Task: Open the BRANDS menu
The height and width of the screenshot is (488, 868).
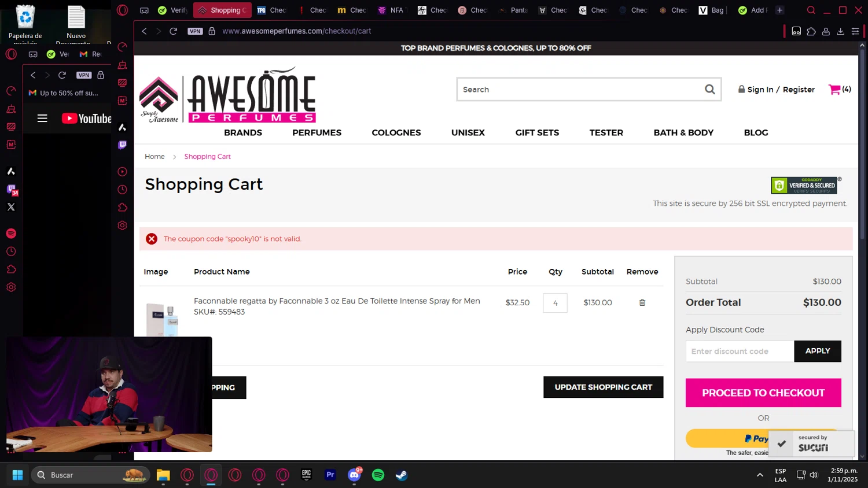Action: point(243,132)
